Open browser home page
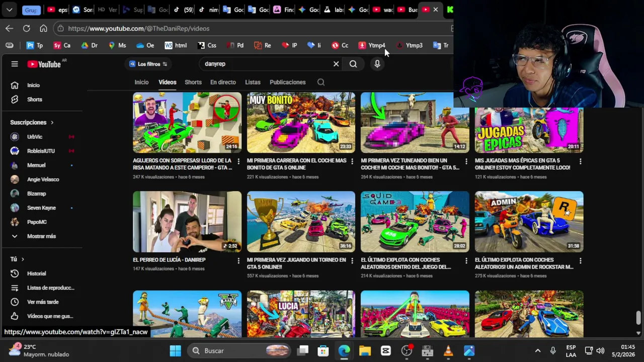 (43, 28)
